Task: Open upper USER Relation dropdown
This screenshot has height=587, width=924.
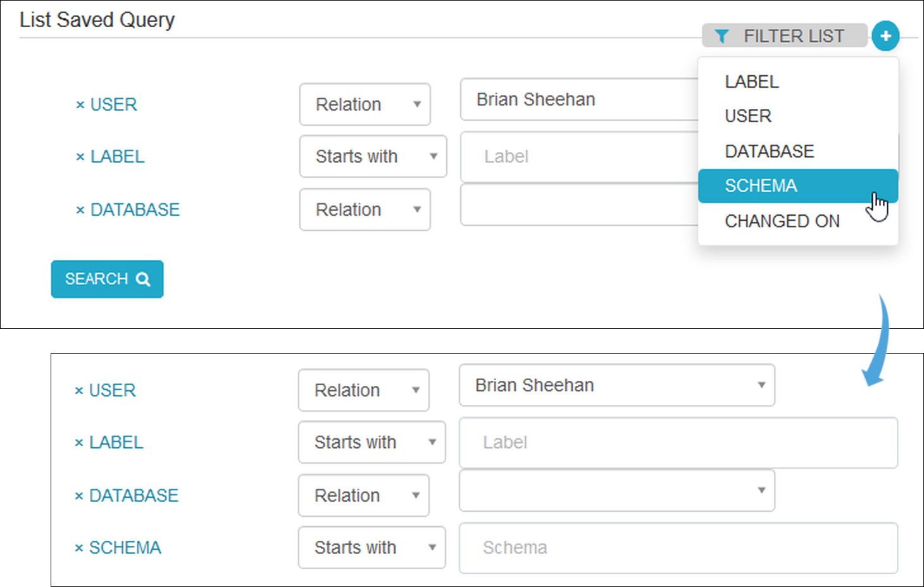Action: [365, 104]
